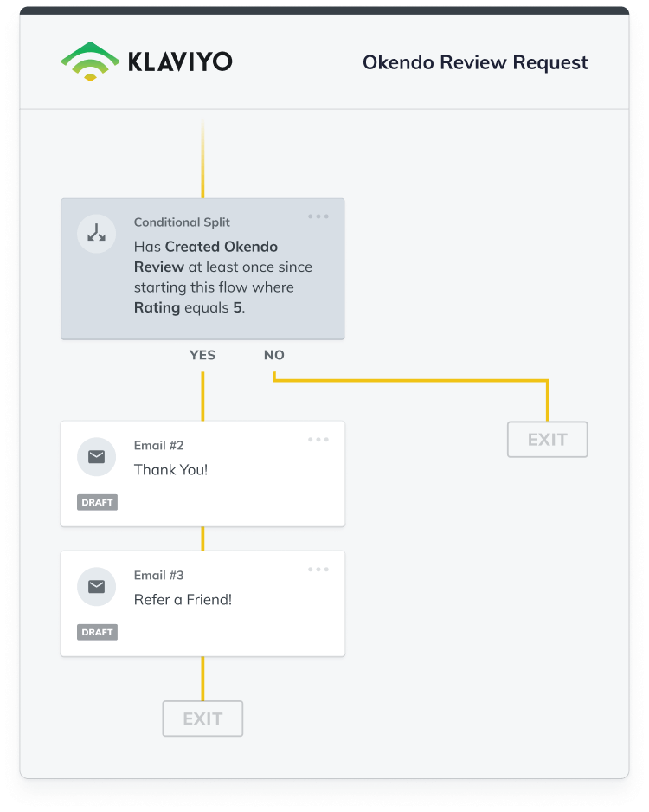Select the EXIT node on the NO branch

(548, 440)
